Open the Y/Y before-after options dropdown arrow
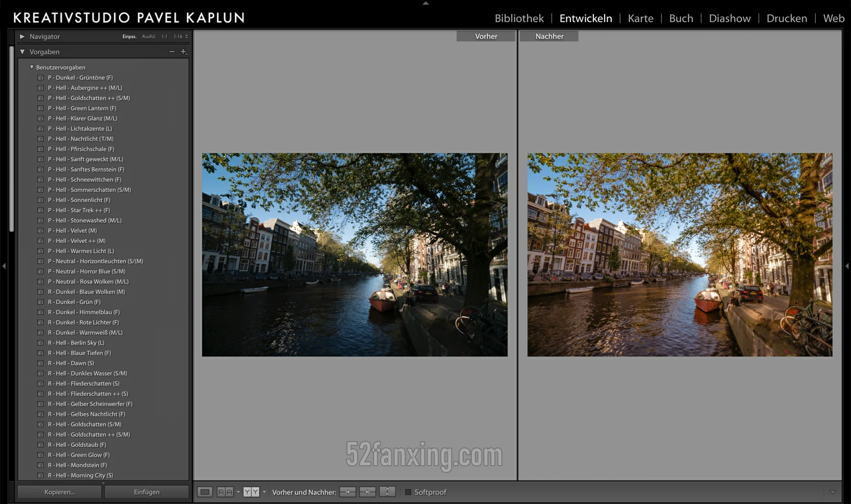 pyautogui.click(x=264, y=492)
